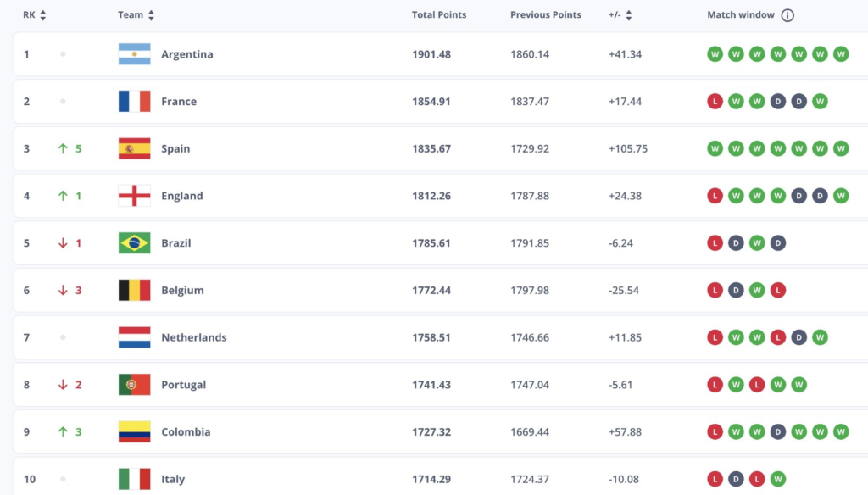Image resolution: width=868 pixels, height=495 pixels.
Task: Click Italy's green W match badge
Action: (x=778, y=479)
